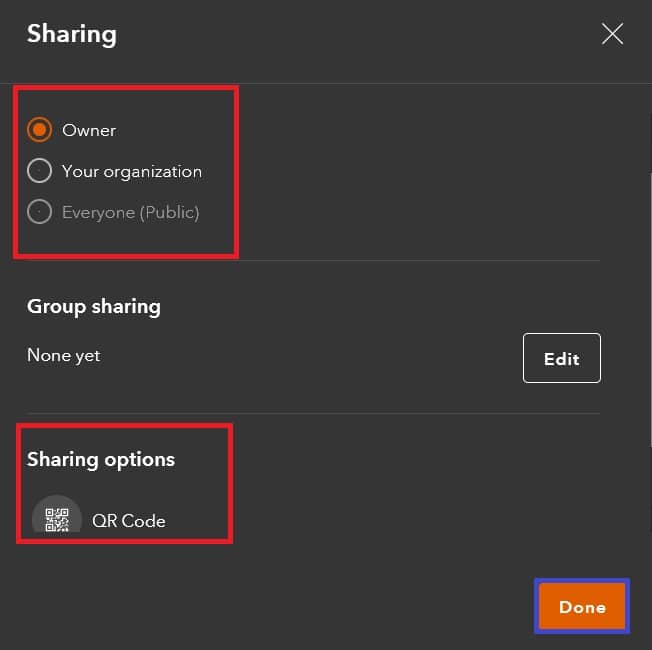652x650 pixels.
Task: Click the Everyone (Public) label text
Action: click(x=131, y=213)
